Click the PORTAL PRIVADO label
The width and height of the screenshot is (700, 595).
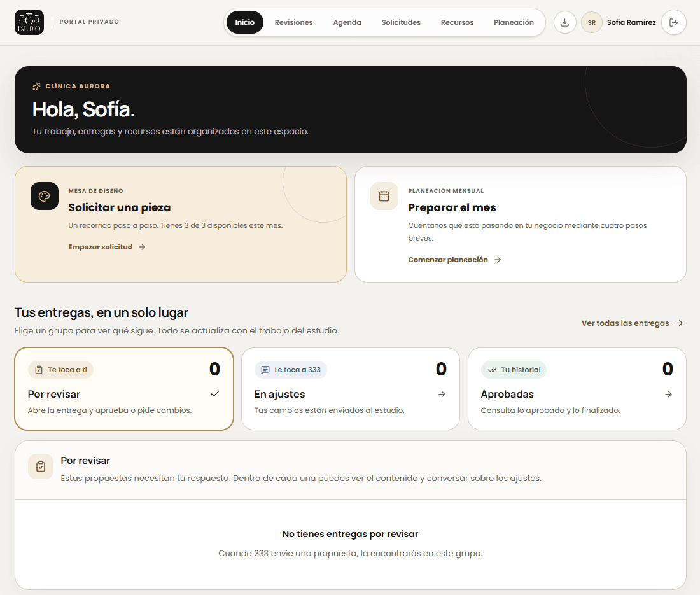coord(89,22)
